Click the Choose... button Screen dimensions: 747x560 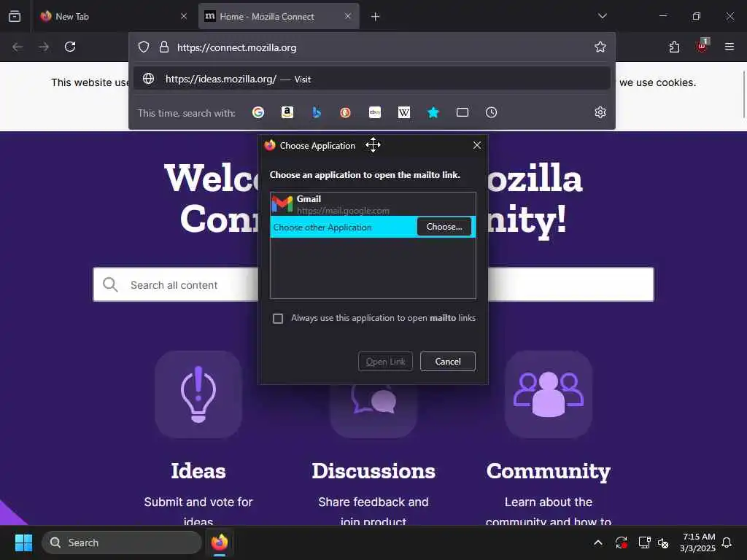click(444, 227)
